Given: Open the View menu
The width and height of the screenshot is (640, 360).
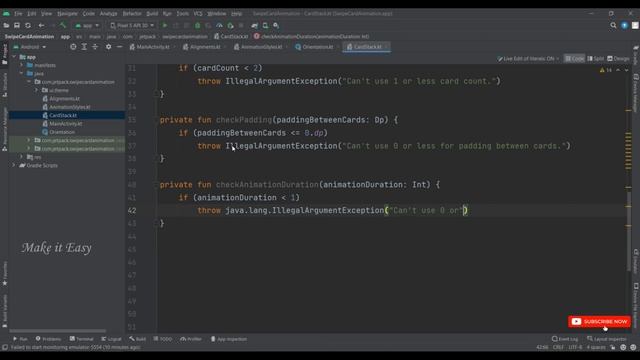Looking at the screenshot, I should click(47, 13).
